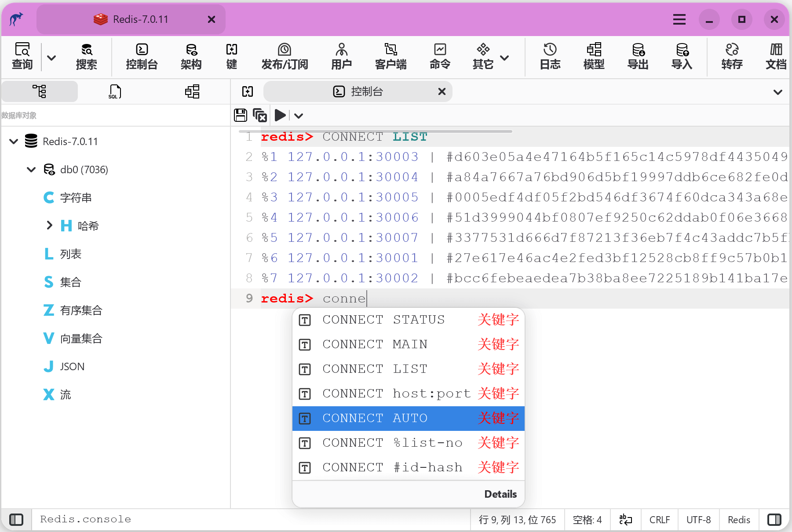Click the save icon in console toolbar
This screenshot has height=532, width=792.
[x=241, y=116]
